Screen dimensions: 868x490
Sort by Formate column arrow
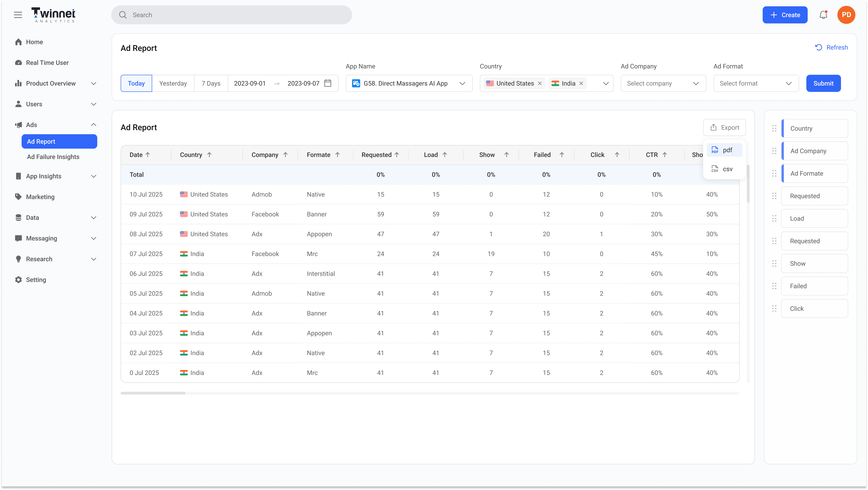337,155
